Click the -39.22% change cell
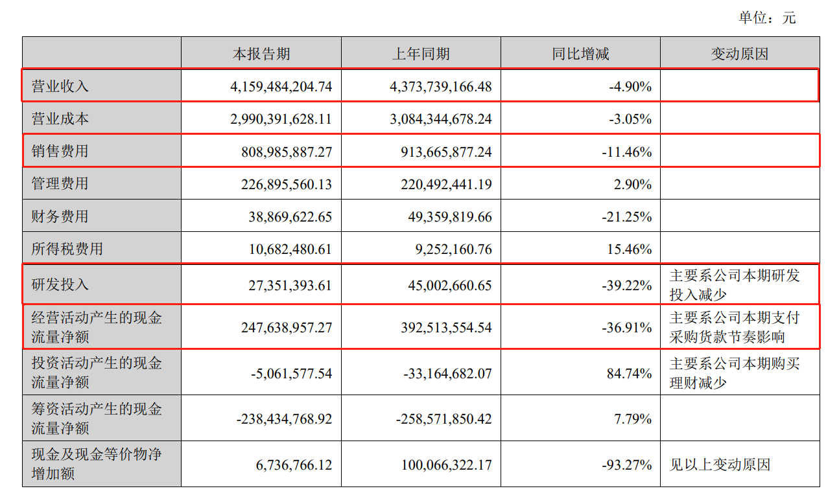839x504 pixels. pyautogui.click(x=626, y=285)
